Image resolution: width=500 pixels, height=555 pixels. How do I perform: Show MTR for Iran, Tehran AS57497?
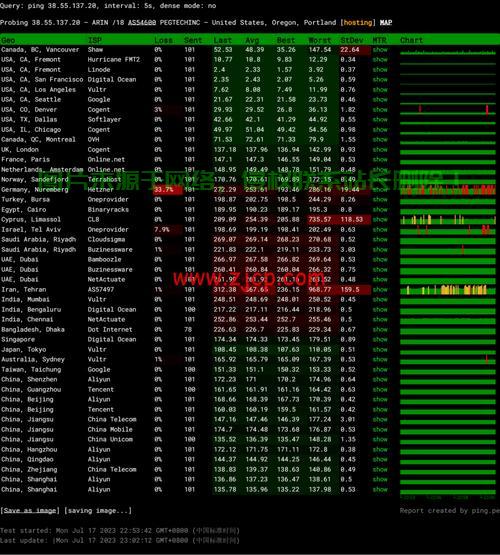[x=380, y=290]
